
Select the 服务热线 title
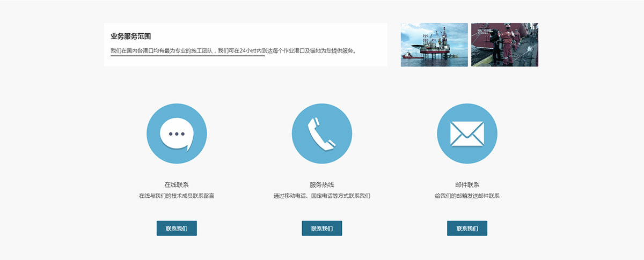click(321, 185)
